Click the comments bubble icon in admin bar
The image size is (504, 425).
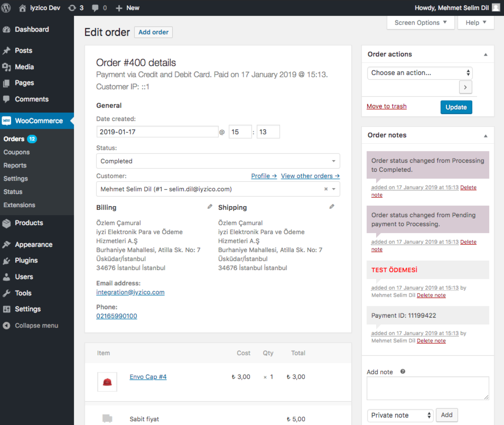[95, 8]
